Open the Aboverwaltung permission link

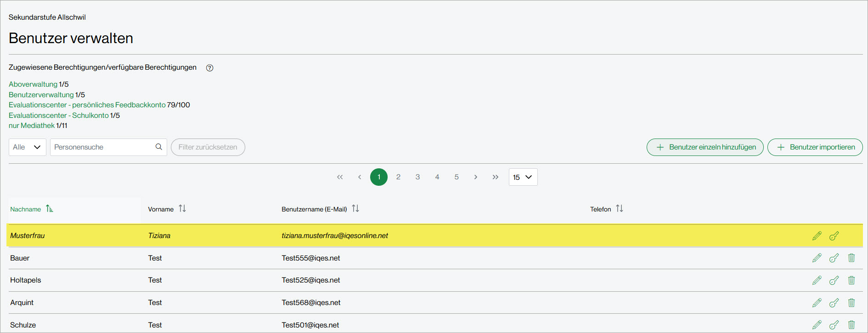(x=33, y=84)
